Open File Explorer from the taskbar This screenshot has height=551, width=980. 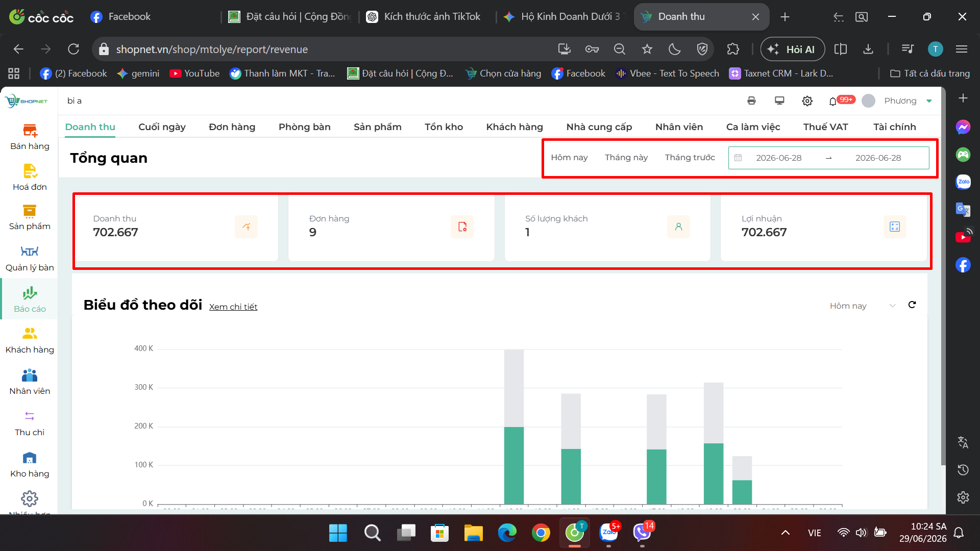(473, 533)
